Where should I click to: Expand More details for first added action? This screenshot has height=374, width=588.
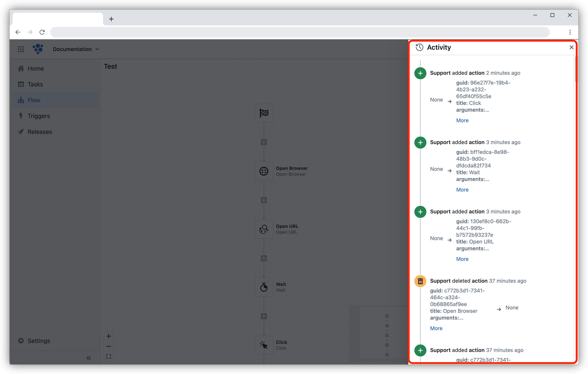coord(462,120)
